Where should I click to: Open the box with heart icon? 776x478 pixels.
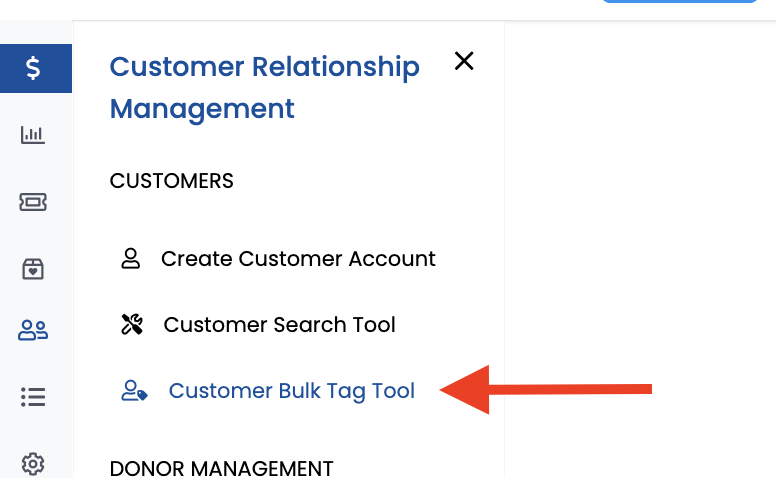(x=33, y=269)
